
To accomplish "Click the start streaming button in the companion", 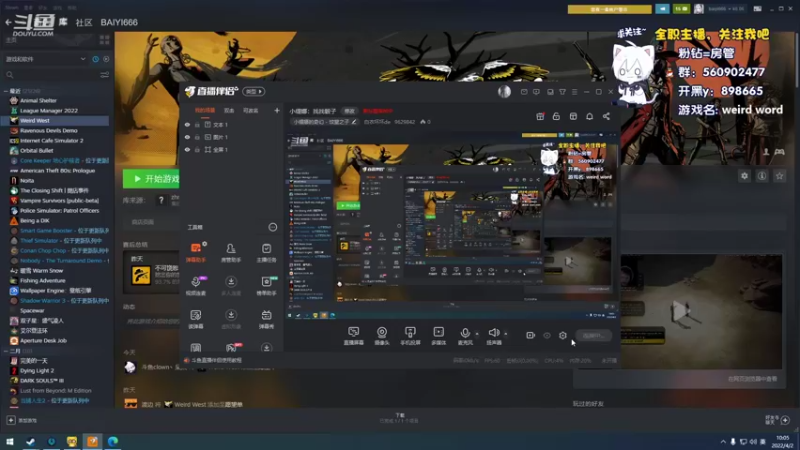I will 594,336.
